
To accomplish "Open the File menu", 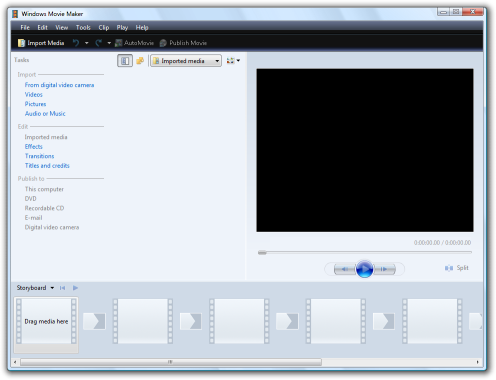I will coord(25,27).
